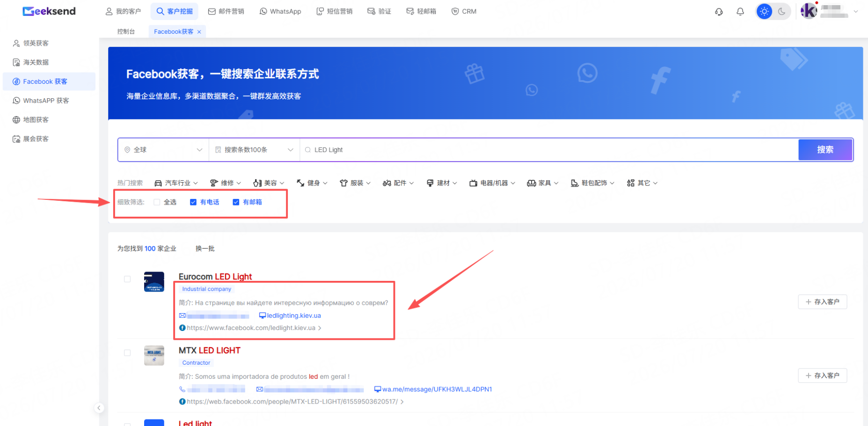Open 我的客户 menu
Screen dimensions: 868x426
coord(123,11)
